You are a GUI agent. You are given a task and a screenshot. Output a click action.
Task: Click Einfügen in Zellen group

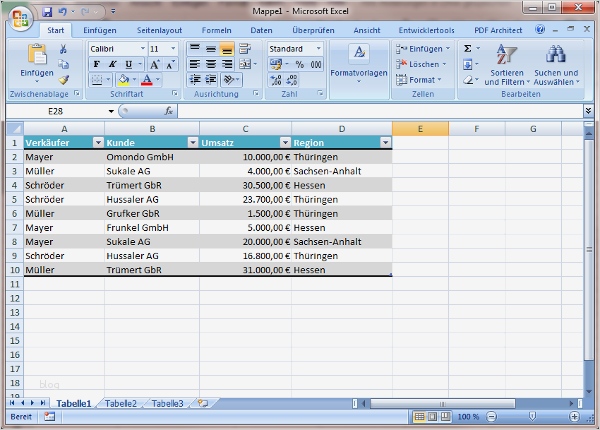(x=422, y=49)
